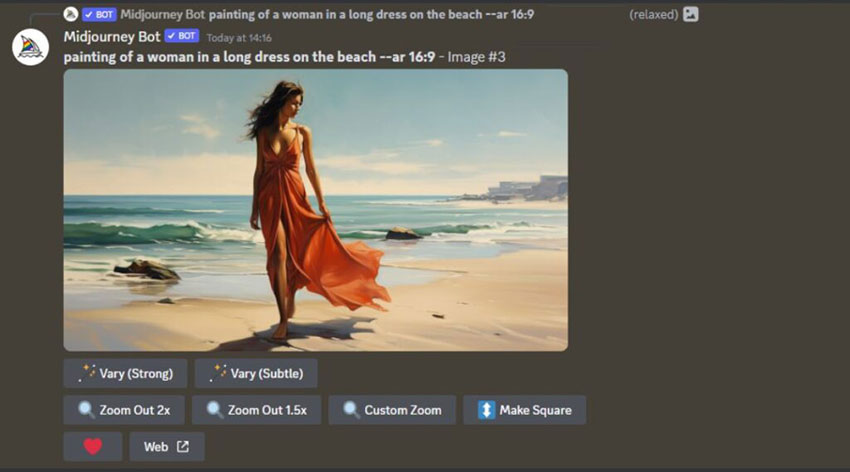Screen dimensions: 850x472
Task: Click the verified BOT badge in reply preview
Action: (x=99, y=14)
